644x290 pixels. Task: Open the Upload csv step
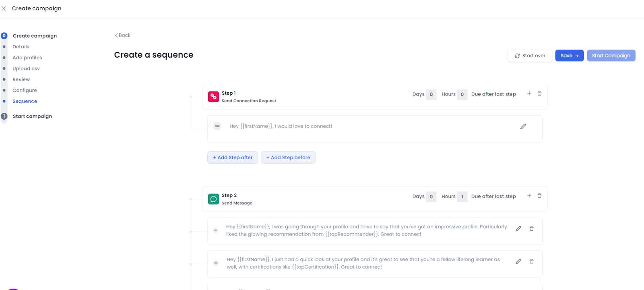click(x=26, y=68)
